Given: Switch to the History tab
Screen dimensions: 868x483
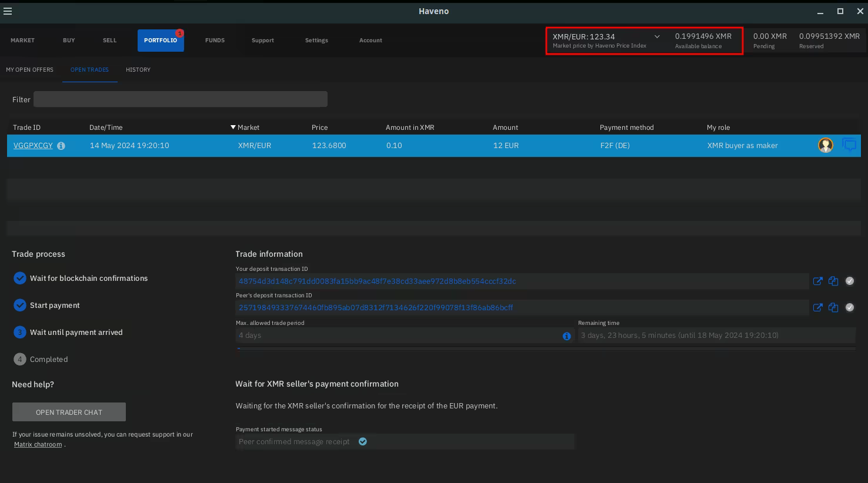Looking at the screenshot, I should point(138,70).
